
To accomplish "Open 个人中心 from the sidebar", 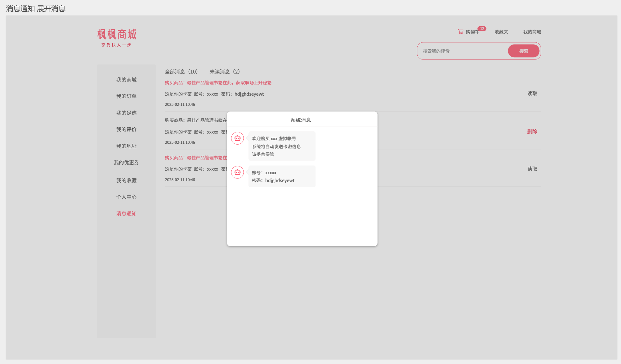I will click(126, 197).
